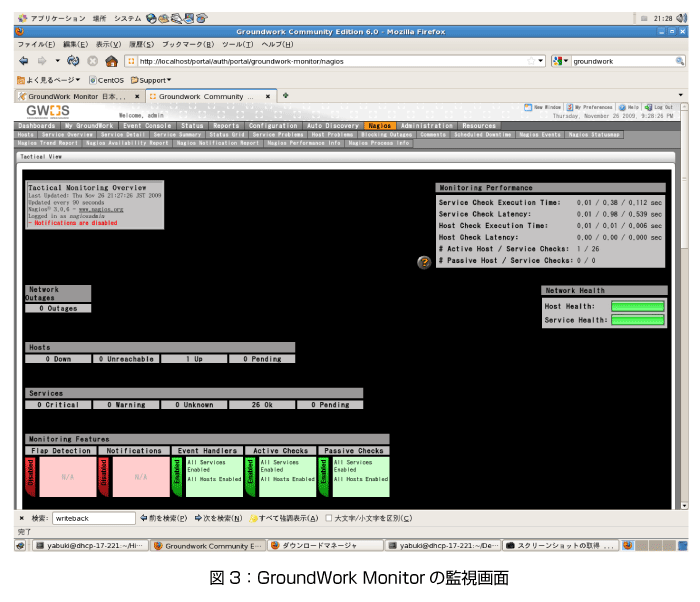Click the volume speaker icon in panel
The image size is (700, 602).
coord(681,18)
